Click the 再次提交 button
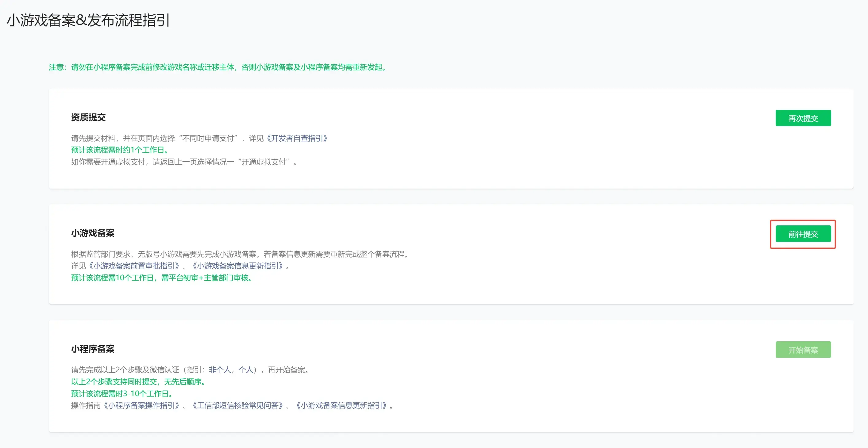The width and height of the screenshot is (868, 448). [803, 118]
